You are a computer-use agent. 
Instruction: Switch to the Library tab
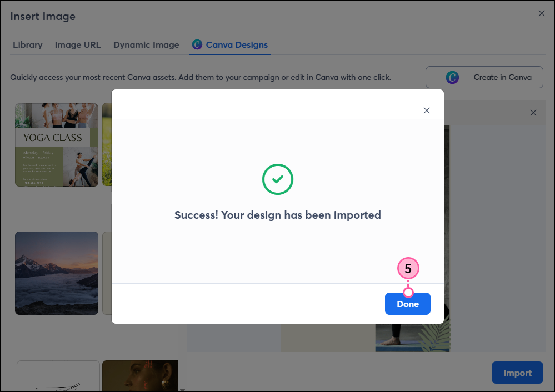tap(28, 44)
